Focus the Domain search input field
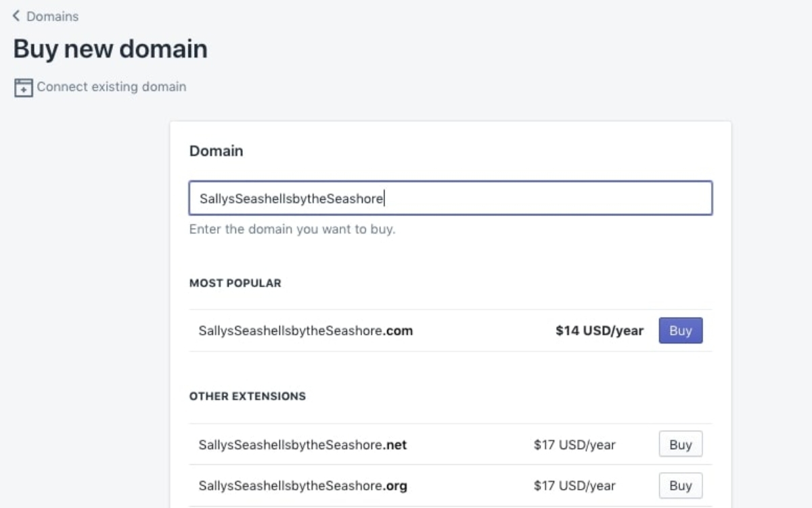The image size is (812, 508). click(x=451, y=198)
